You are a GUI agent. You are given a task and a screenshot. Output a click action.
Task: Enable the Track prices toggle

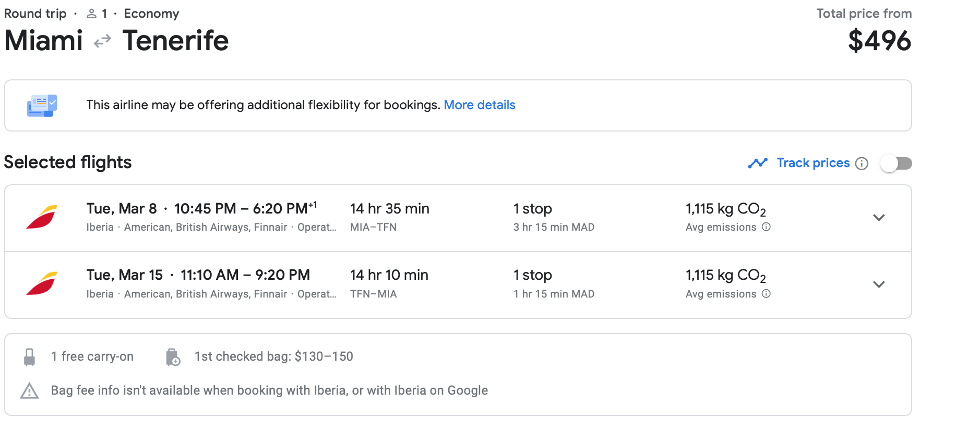pyautogui.click(x=896, y=163)
